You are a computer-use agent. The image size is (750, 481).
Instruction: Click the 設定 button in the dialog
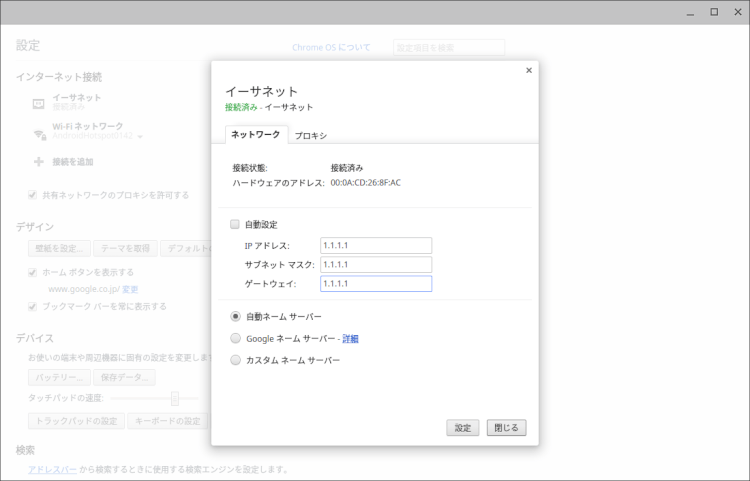(462, 427)
